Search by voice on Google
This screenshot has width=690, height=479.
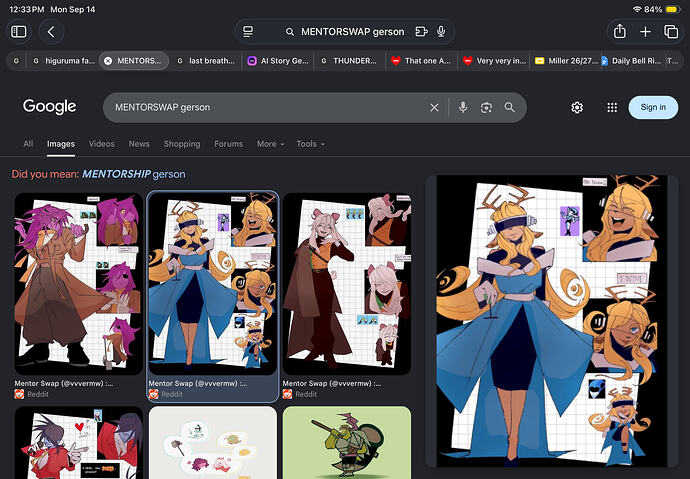pos(462,107)
